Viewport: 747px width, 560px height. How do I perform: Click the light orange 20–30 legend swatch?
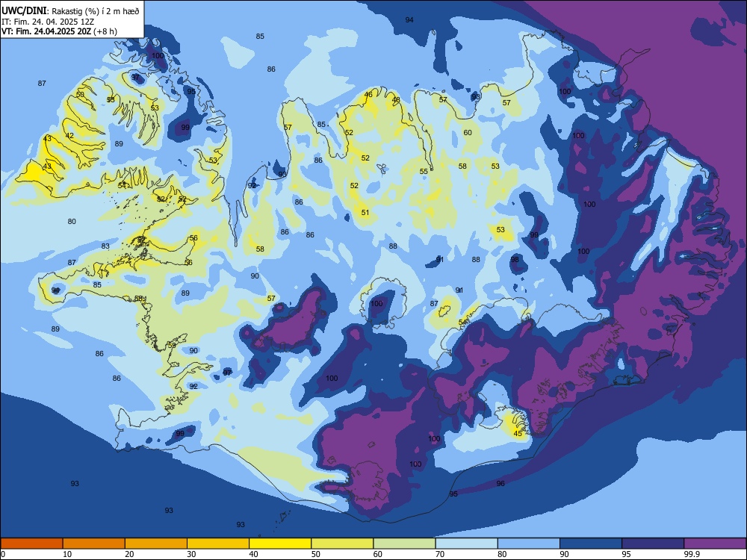click(156, 544)
